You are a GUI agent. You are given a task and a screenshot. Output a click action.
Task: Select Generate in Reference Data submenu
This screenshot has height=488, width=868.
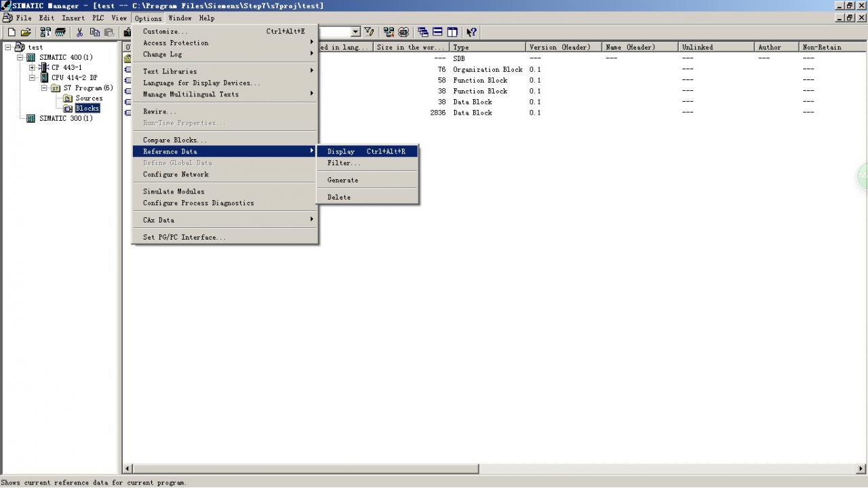pyautogui.click(x=368, y=180)
